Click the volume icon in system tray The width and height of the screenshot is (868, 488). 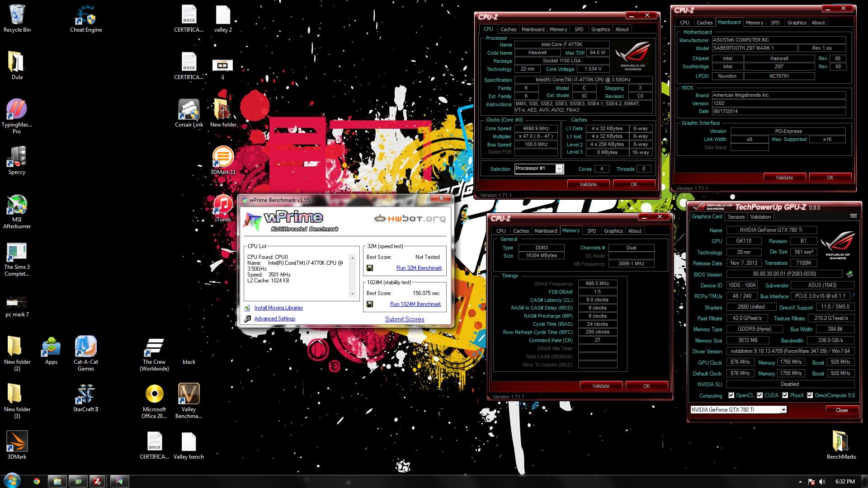[822, 482]
